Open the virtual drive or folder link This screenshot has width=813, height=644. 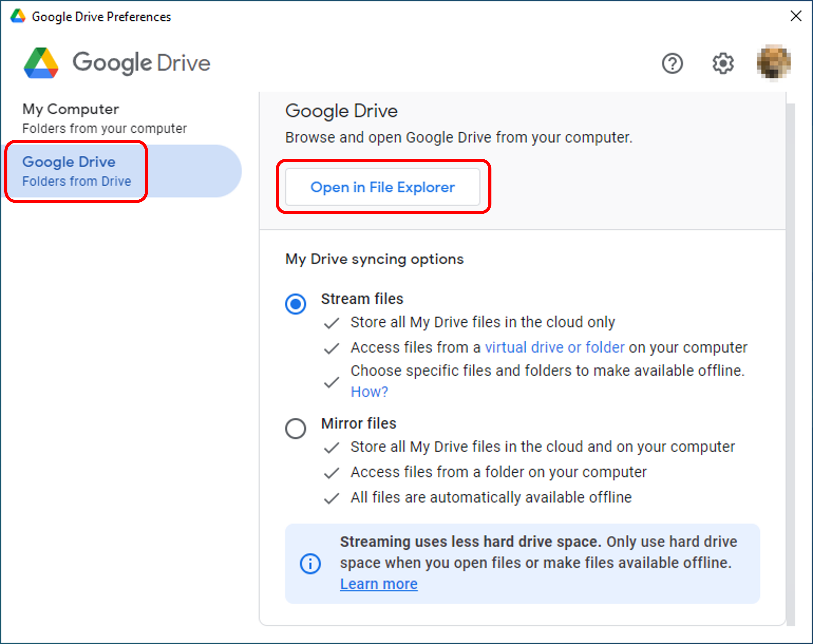coord(555,347)
